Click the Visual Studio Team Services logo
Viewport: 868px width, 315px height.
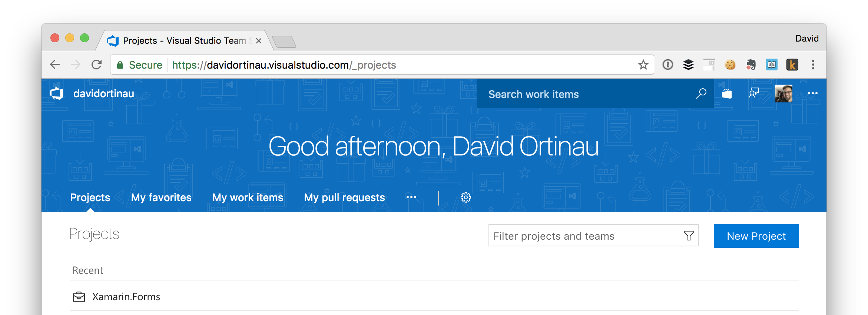(57, 93)
